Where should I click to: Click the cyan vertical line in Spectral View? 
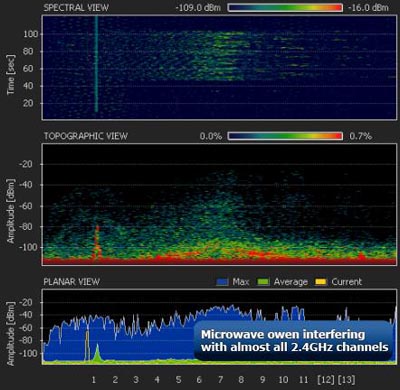point(96,64)
